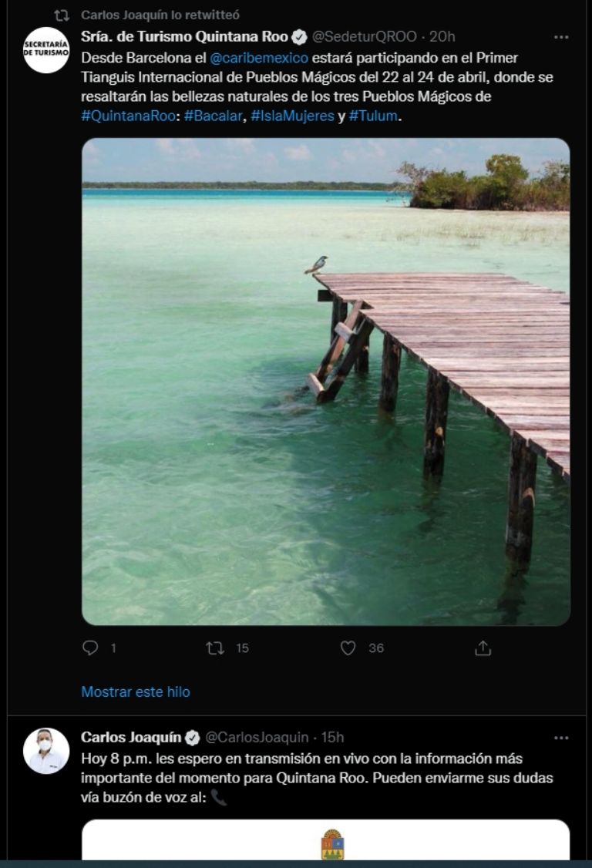Image resolution: width=592 pixels, height=868 pixels.
Task: Open Carlos Joaquín display name link
Action: 131,738
